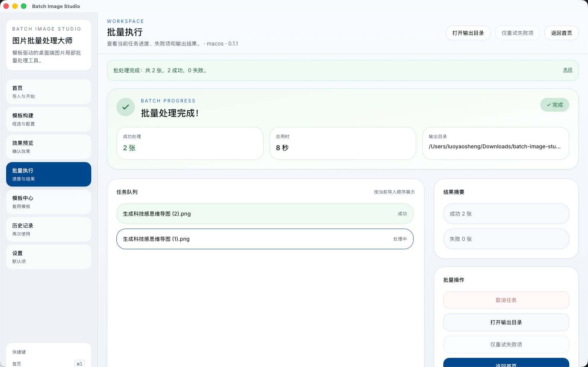Dismiss the completion banner via 关闭
Image resolution: width=588 pixels, height=367 pixels.
click(x=568, y=70)
